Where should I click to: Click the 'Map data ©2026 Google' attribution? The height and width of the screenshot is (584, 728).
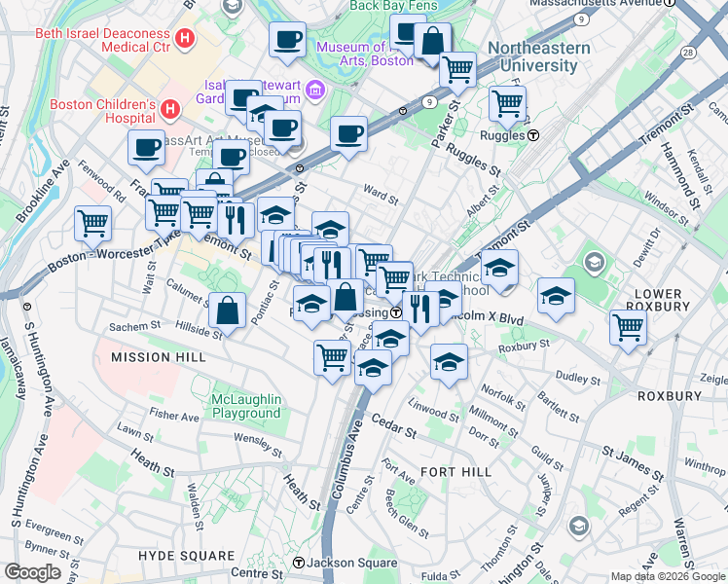668,576
